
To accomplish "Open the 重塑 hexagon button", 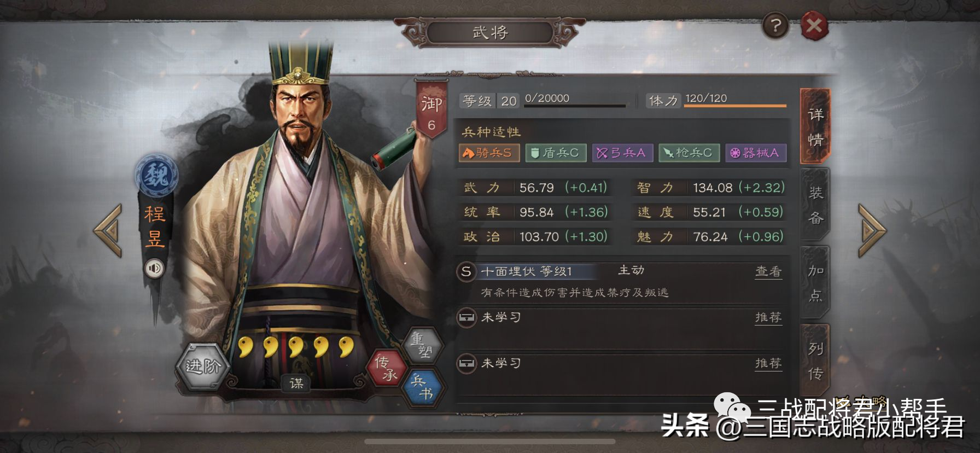I will pyautogui.click(x=422, y=345).
